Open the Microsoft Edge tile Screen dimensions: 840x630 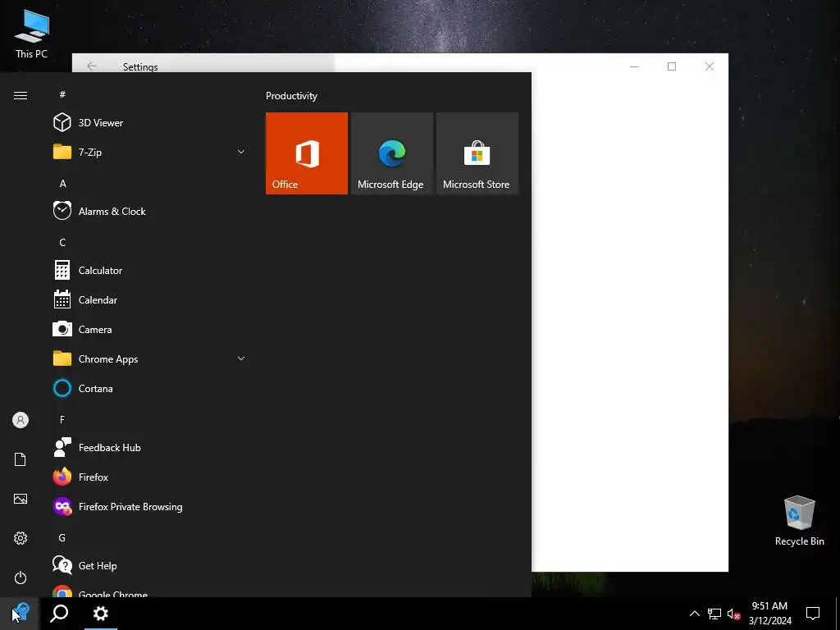click(x=391, y=153)
